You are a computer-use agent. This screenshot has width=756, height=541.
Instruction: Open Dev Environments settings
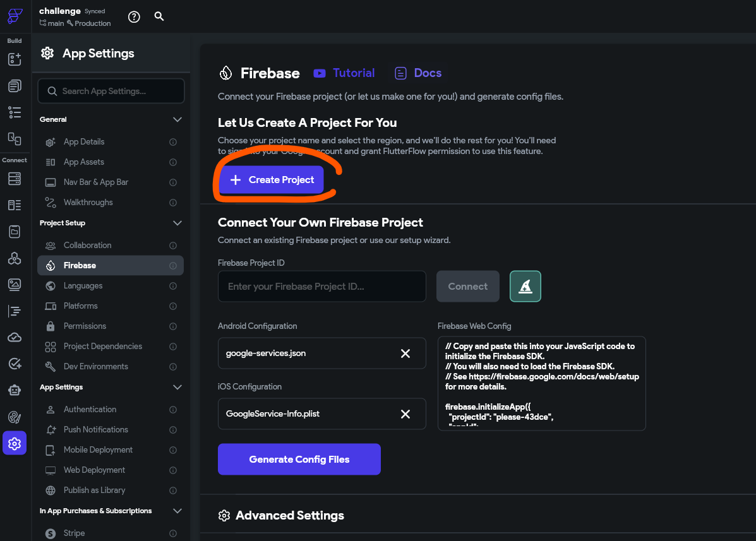111,367
